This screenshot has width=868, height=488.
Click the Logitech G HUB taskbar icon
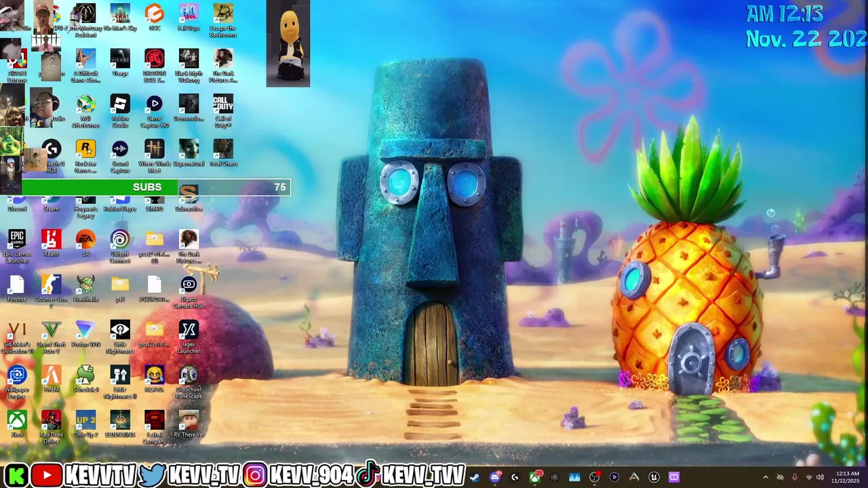tap(515, 477)
